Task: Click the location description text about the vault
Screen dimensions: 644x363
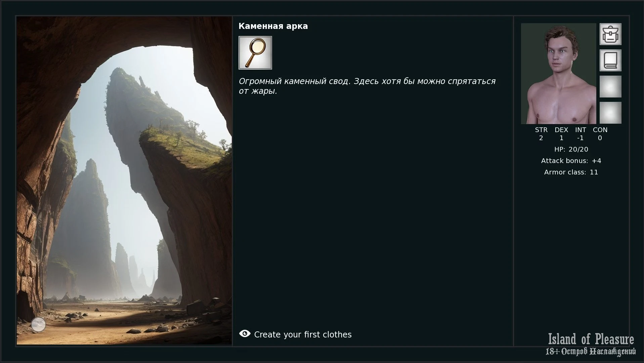Action: [x=367, y=86]
